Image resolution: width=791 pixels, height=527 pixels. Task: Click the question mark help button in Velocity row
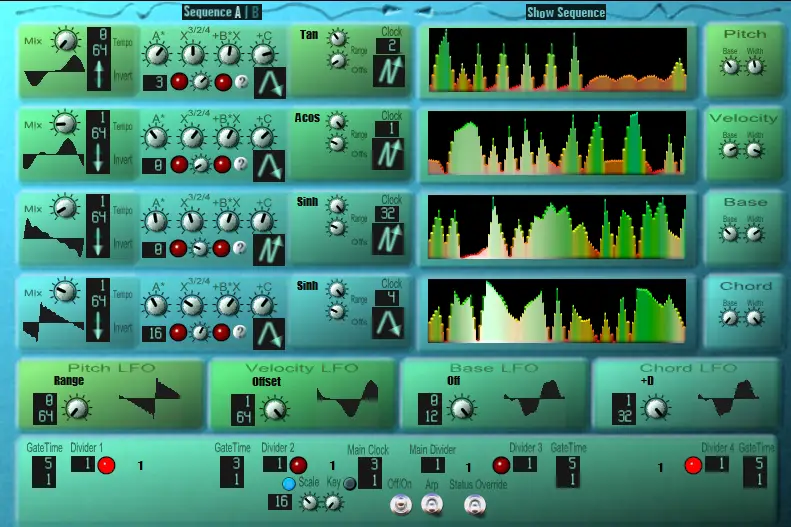click(241, 164)
